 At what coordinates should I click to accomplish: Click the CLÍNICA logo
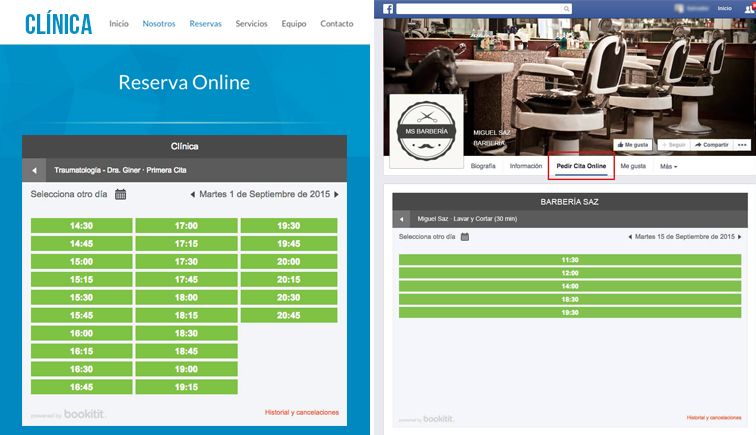pyautogui.click(x=58, y=24)
